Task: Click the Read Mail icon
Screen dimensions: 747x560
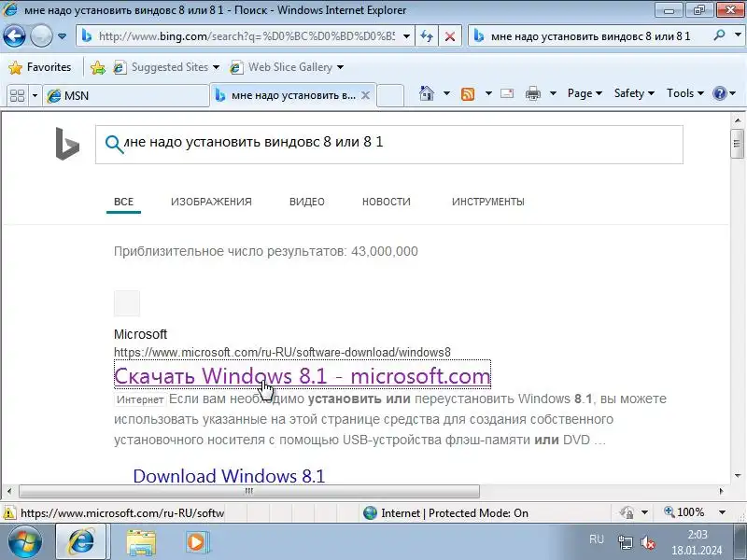Action: [507, 93]
